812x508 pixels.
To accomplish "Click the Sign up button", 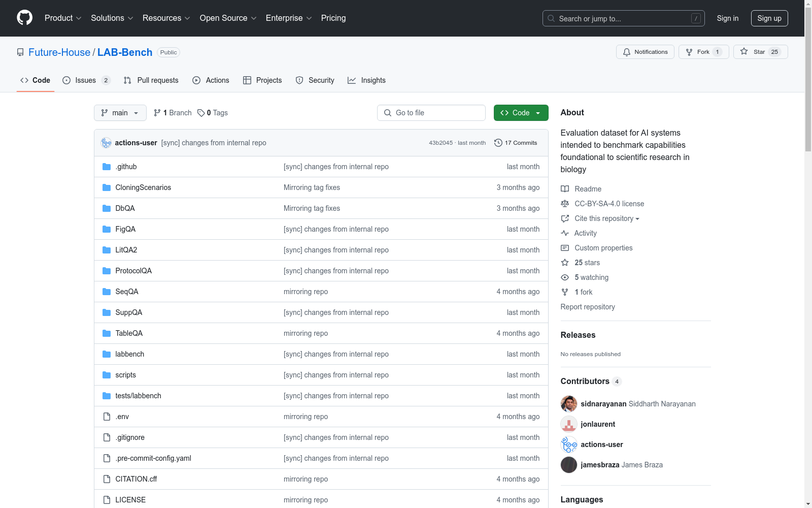I will (769, 18).
